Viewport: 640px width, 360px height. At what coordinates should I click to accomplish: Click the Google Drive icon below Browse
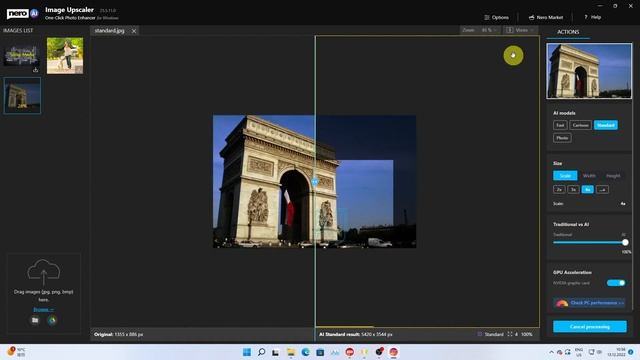point(52,320)
